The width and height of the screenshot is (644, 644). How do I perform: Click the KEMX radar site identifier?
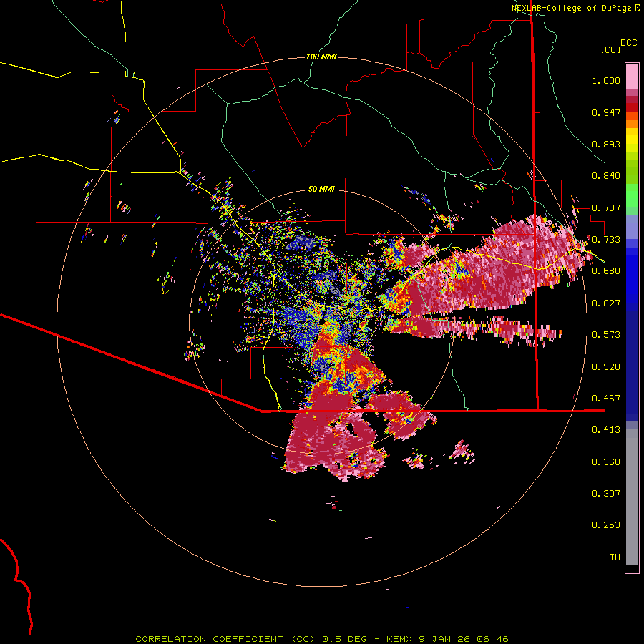[x=399, y=639]
